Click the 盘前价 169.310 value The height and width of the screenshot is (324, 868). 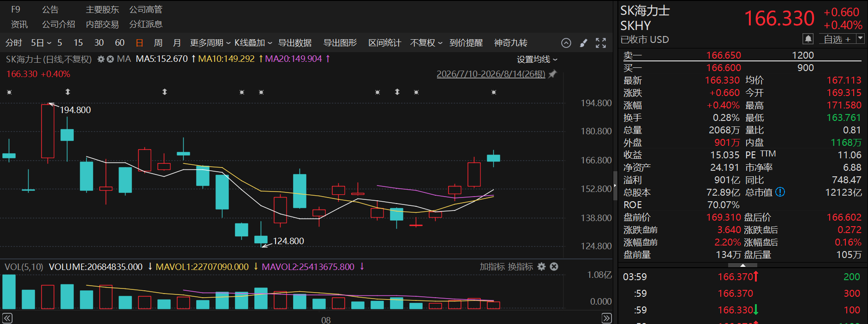[x=724, y=217]
